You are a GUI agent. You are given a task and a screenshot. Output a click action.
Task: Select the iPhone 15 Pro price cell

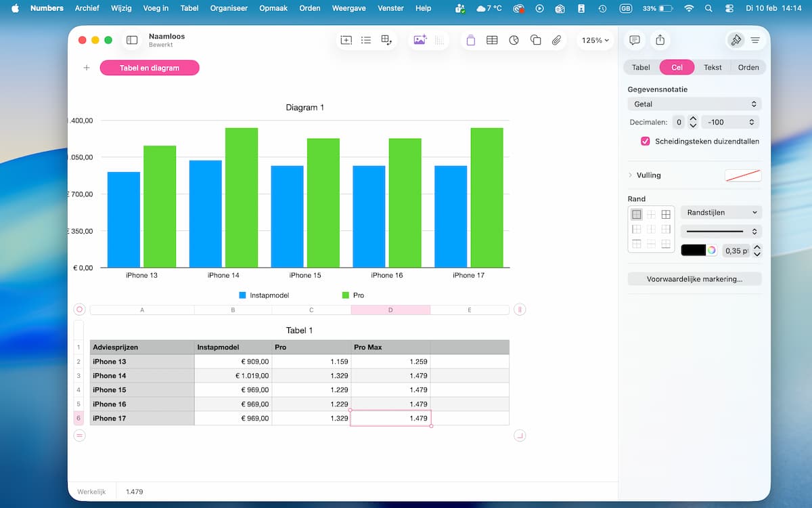tap(311, 390)
